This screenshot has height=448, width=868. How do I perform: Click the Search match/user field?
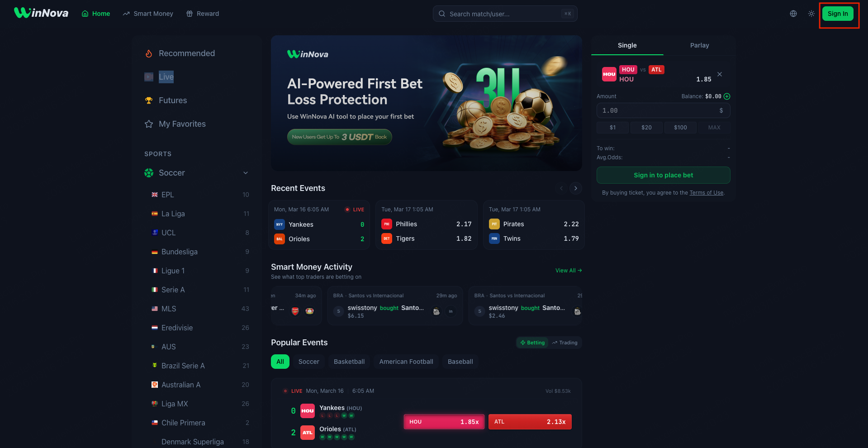click(505, 14)
